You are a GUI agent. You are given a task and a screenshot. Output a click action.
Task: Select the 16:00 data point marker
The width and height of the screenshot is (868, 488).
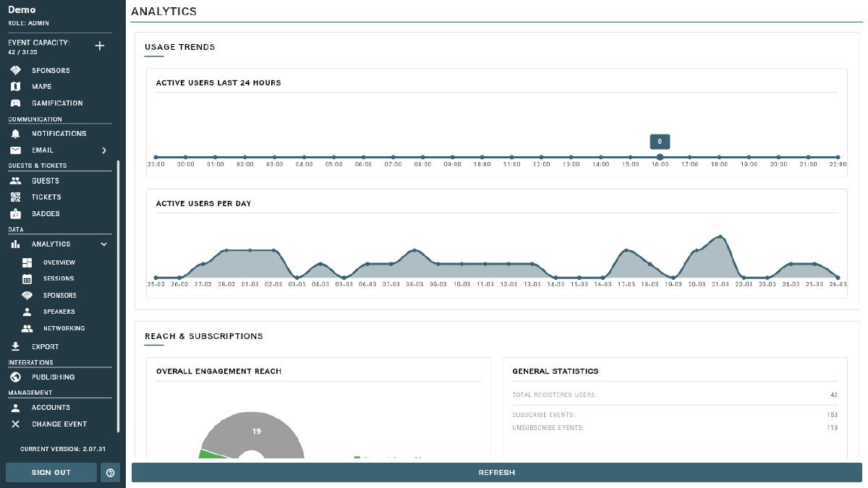tap(660, 157)
